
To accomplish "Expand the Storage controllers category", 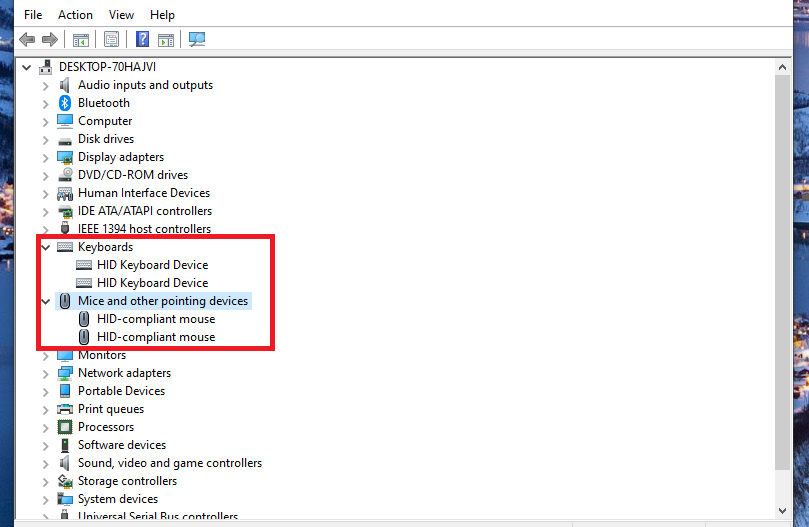I will [45, 482].
